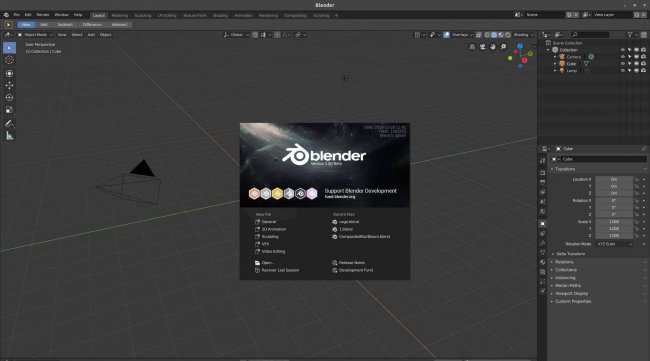Image resolution: width=650 pixels, height=361 pixels.
Task: Click Recover Last Session on splash
Action: pyautogui.click(x=276, y=270)
